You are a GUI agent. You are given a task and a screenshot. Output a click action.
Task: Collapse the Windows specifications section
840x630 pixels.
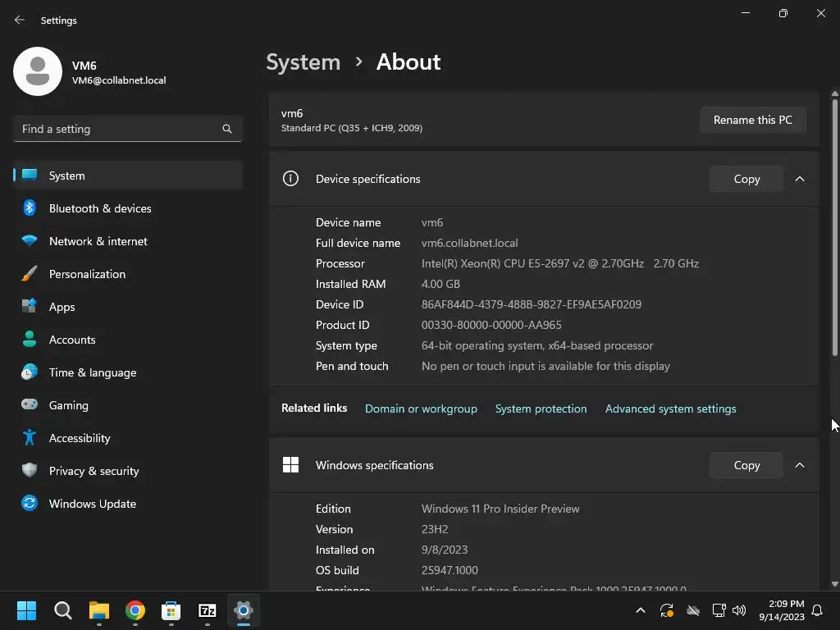[799, 465]
